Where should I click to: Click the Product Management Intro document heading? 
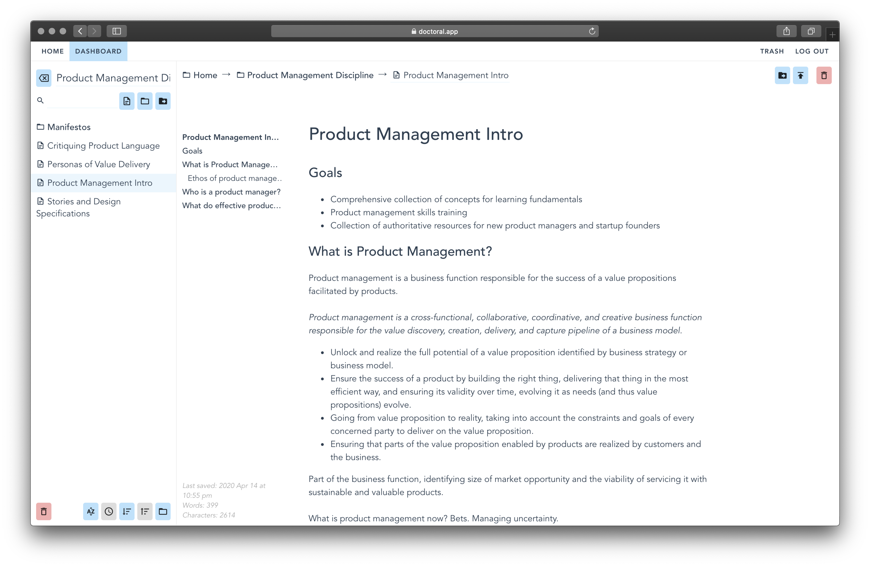416,134
